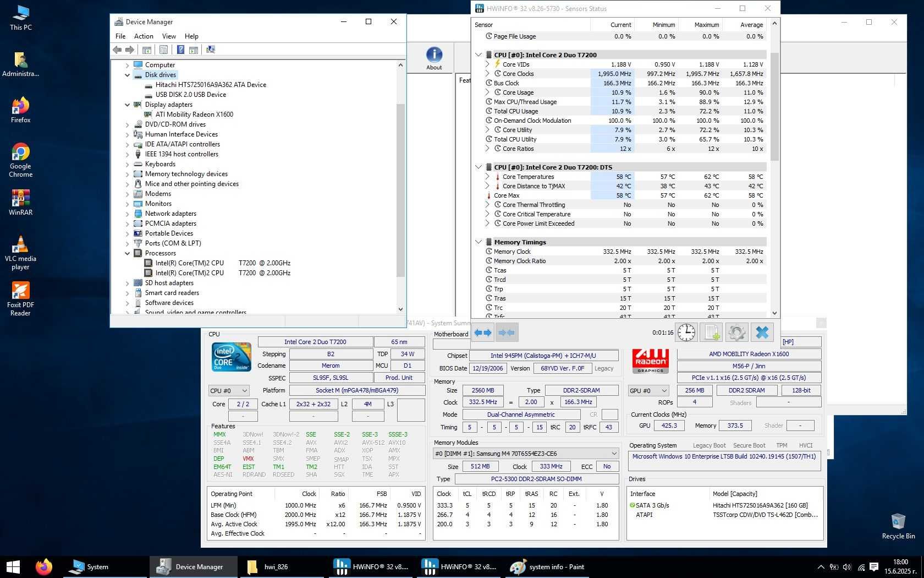Click Prod. Unit field in CPU panel
The height and width of the screenshot is (578, 924).
coord(399,378)
